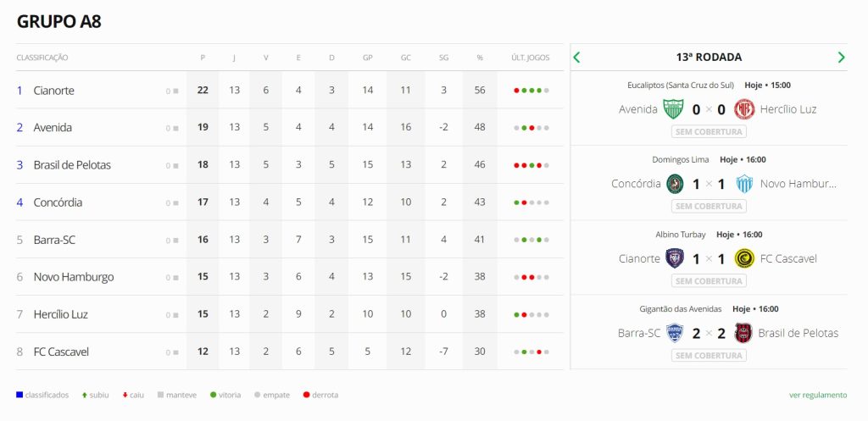Click the Cianorte team crest
This screenshot has width=868, height=421.
675,258
